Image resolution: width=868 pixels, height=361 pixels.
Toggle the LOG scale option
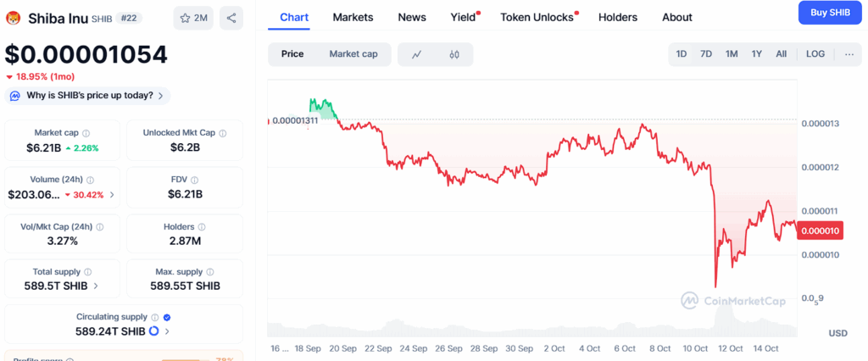pyautogui.click(x=815, y=54)
